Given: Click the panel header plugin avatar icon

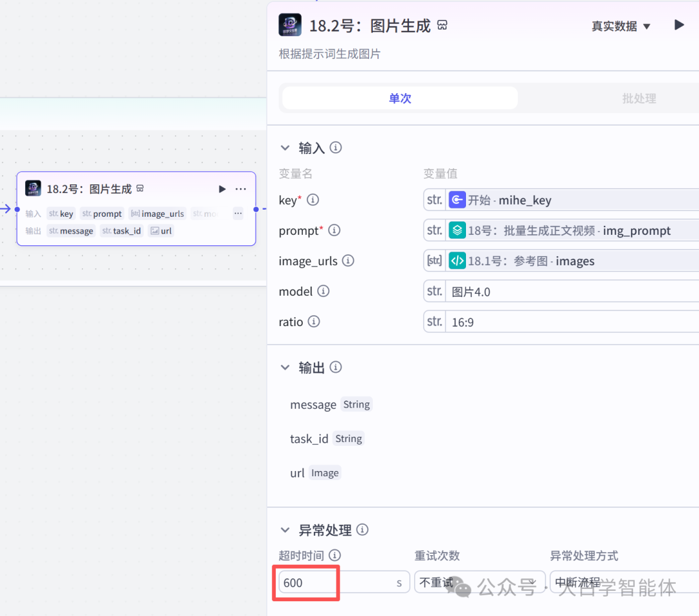Looking at the screenshot, I should tap(290, 25).
